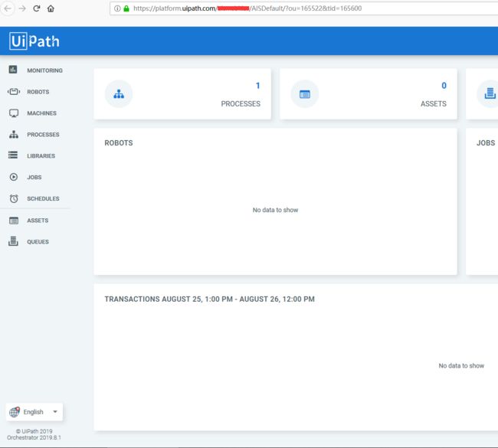Open the Libraries menu item
Screen dimensions: 498x448
pos(41,156)
